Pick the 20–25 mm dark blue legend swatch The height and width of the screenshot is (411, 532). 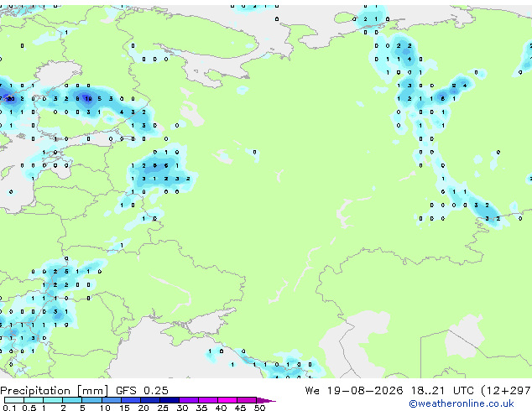pos(150,400)
